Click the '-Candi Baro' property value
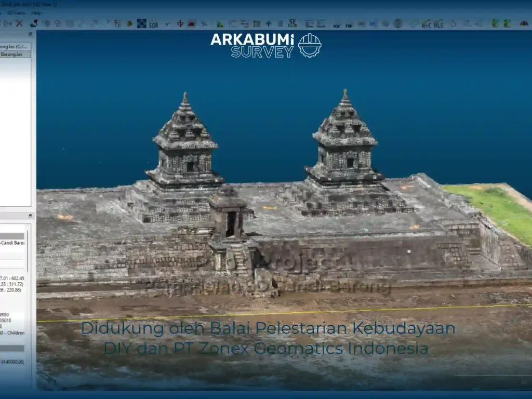Screen dimensions: 532x399 pos(12,243)
